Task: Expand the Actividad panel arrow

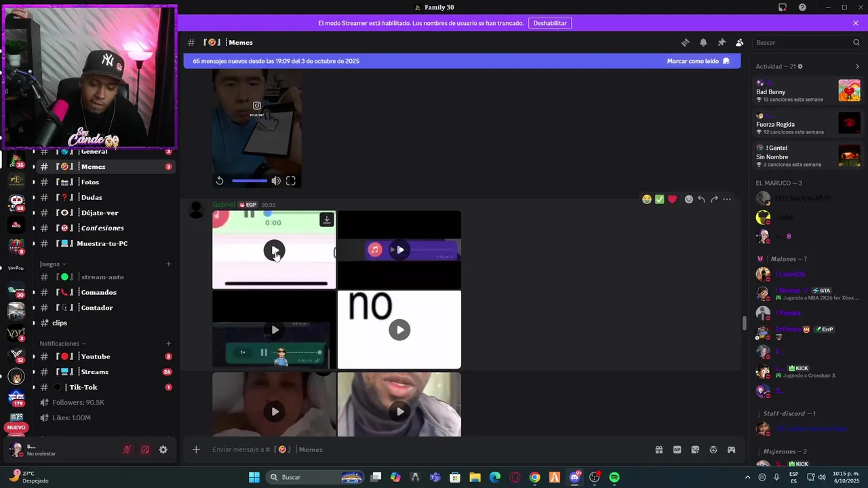Action: (x=857, y=66)
